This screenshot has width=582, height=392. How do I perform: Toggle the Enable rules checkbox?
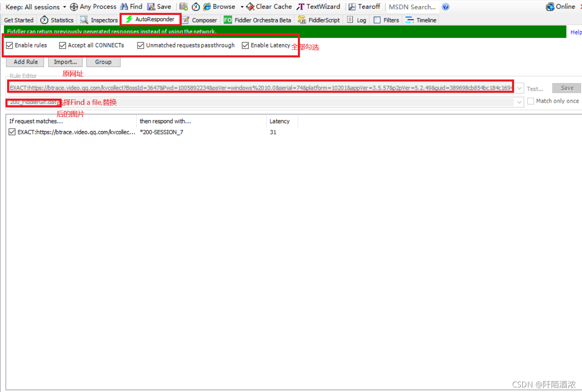pos(10,45)
